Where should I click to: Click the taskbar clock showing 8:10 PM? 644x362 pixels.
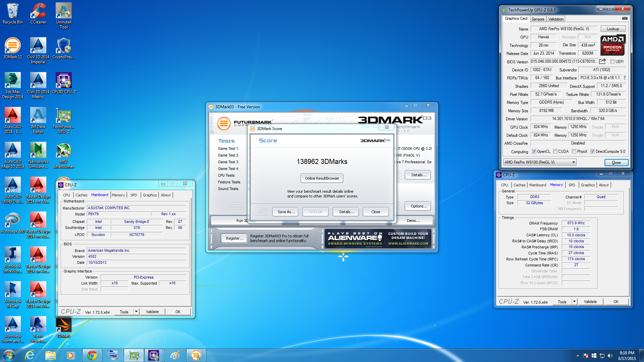coord(627,356)
